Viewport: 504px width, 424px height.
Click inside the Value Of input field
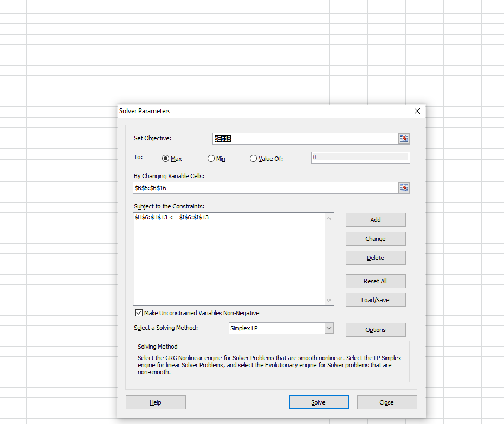pos(360,157)
